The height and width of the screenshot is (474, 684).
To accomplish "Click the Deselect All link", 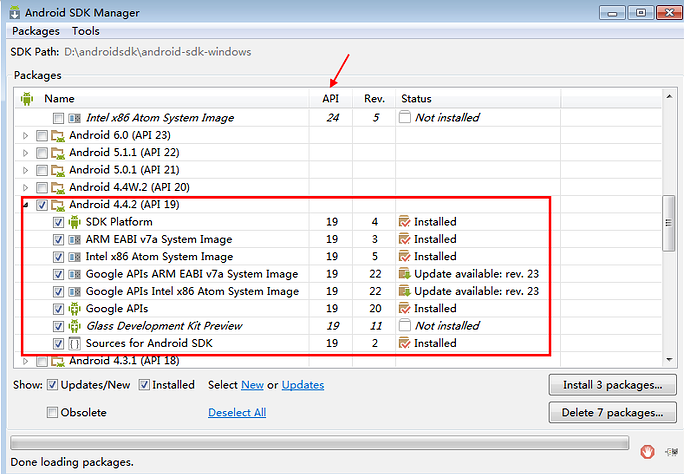I will point(237,412).
